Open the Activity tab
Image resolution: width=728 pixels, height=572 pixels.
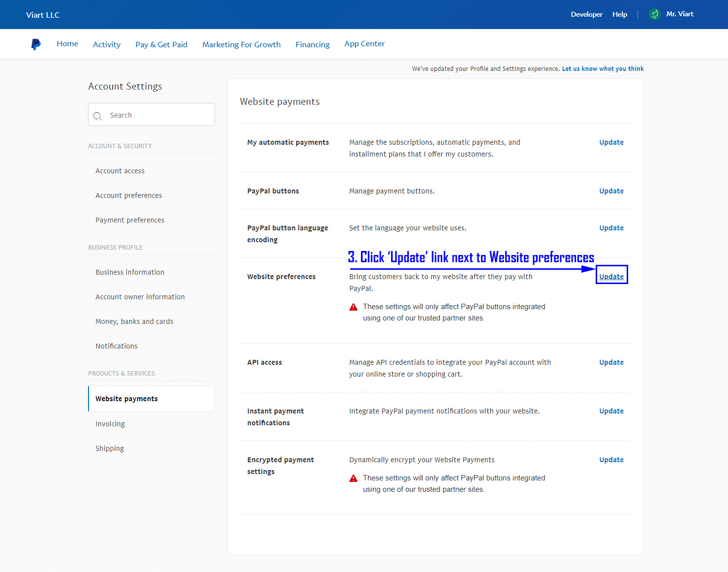click(107, 44)
